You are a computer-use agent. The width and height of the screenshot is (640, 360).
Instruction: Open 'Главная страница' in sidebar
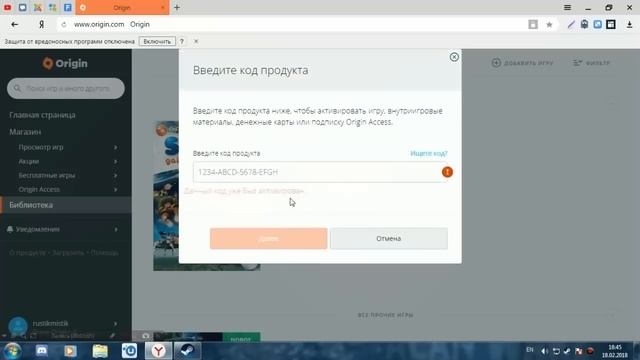pos(42,115)
